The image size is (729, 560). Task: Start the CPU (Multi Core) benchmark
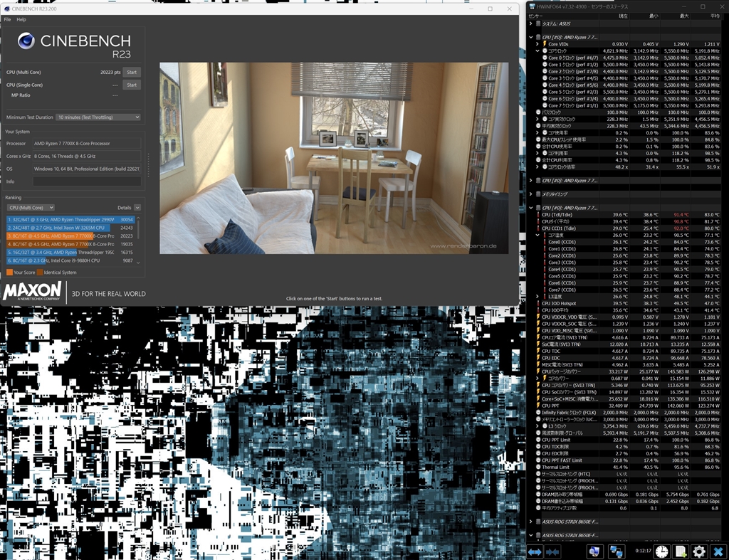tap(130, 71)
